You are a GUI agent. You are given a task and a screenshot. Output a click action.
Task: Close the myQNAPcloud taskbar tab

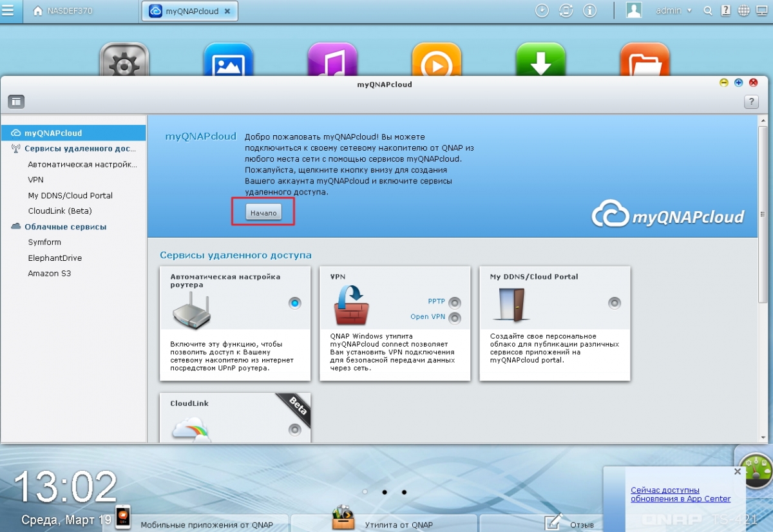point(227,11)
